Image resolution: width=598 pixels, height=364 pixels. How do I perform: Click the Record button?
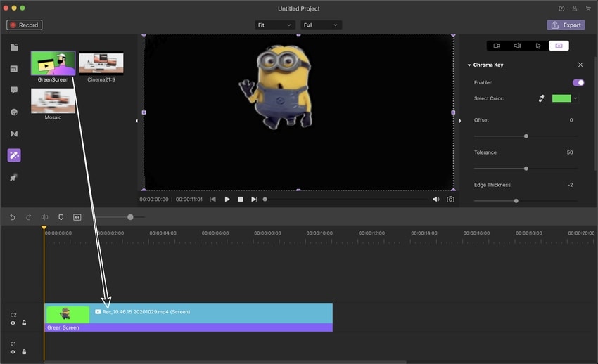[x=25, y=25]
